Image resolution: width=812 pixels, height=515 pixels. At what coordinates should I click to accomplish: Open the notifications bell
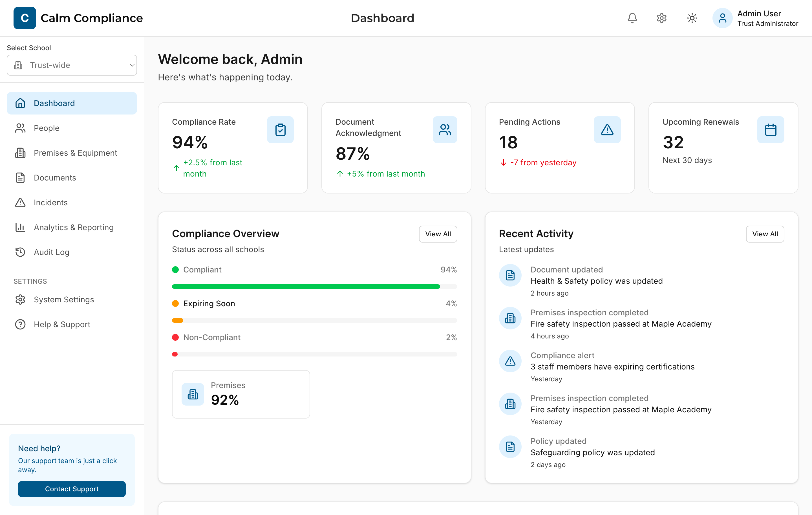tap(632, 18)
